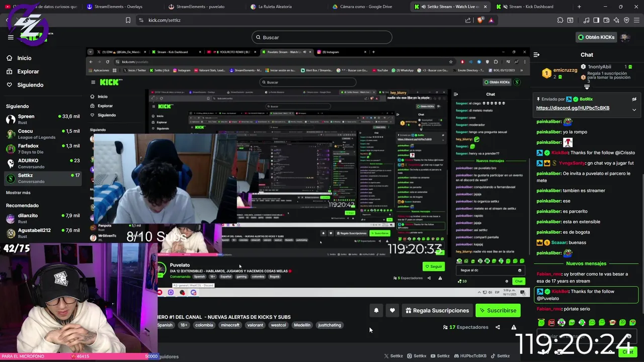
Task: Open the media music note icon
Action: pyautogui.click(x=586, y=20)
